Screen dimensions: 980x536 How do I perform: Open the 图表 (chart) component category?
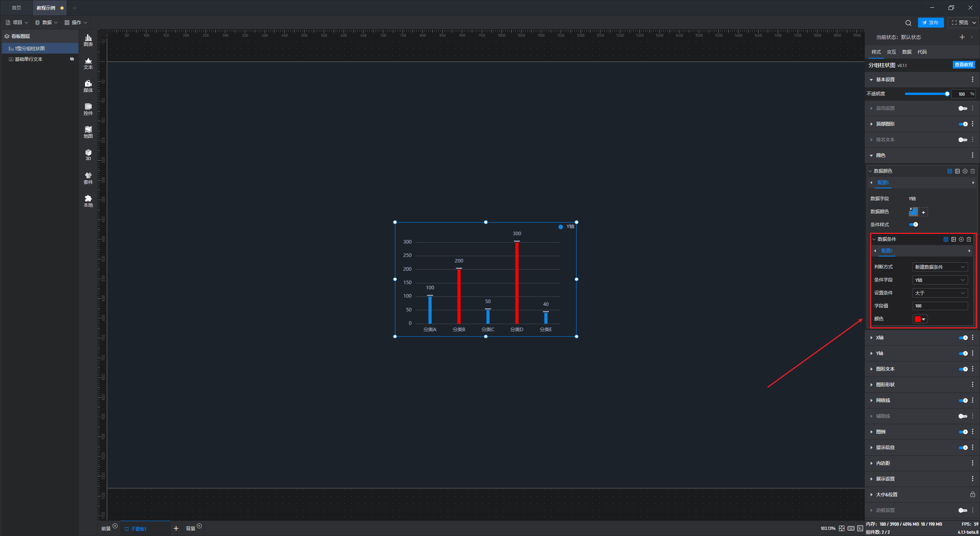(x=88, y=40)
